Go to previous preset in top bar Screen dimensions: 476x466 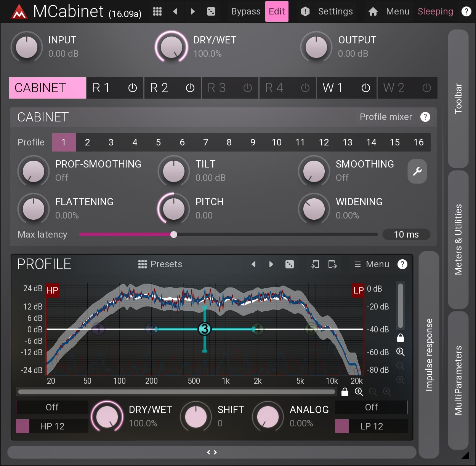pyautogui.click(x=175, y=11)
